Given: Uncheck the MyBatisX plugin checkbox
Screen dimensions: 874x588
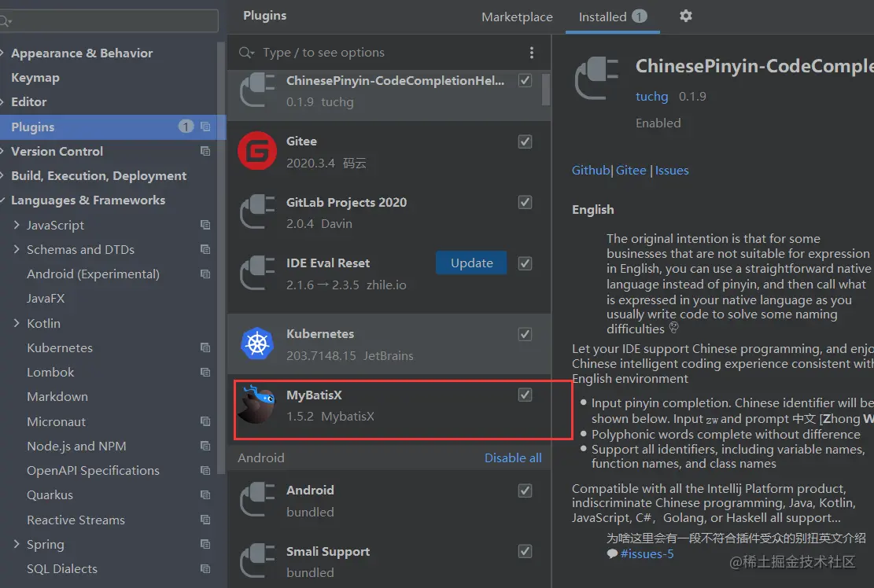Looking at the screenshot, I should point(525,395).
